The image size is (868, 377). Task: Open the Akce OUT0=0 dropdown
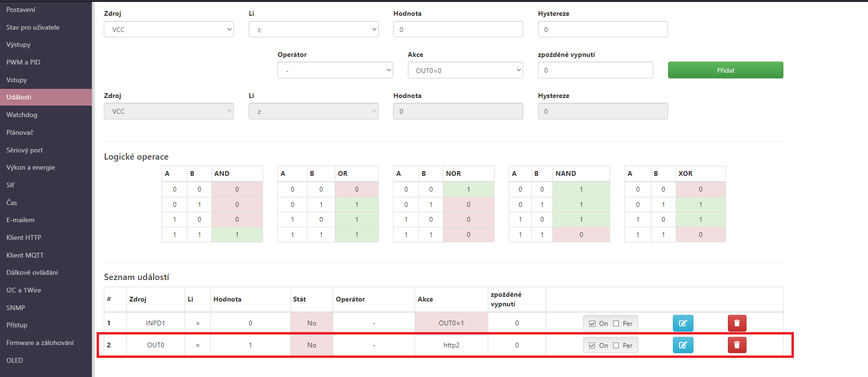(465, 71)
